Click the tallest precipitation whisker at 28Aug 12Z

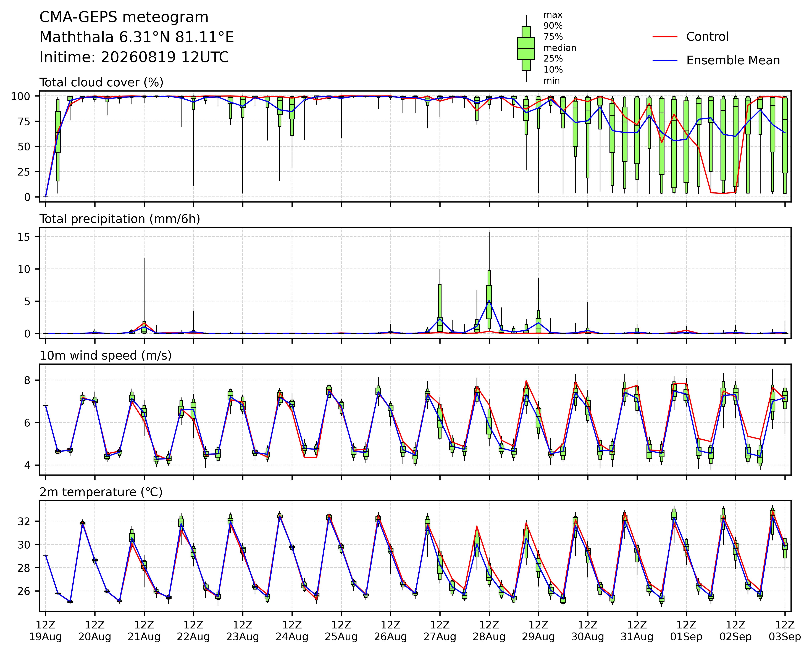pyautogui.click(x=489, y=251)
